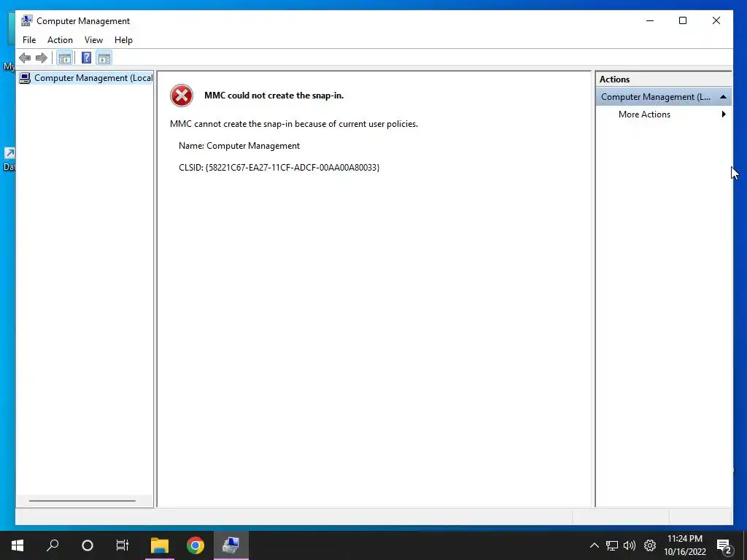The width and height of the screenshot is (747, 560).
Task: Close the Computer Management window
Action: coord(716,20)
